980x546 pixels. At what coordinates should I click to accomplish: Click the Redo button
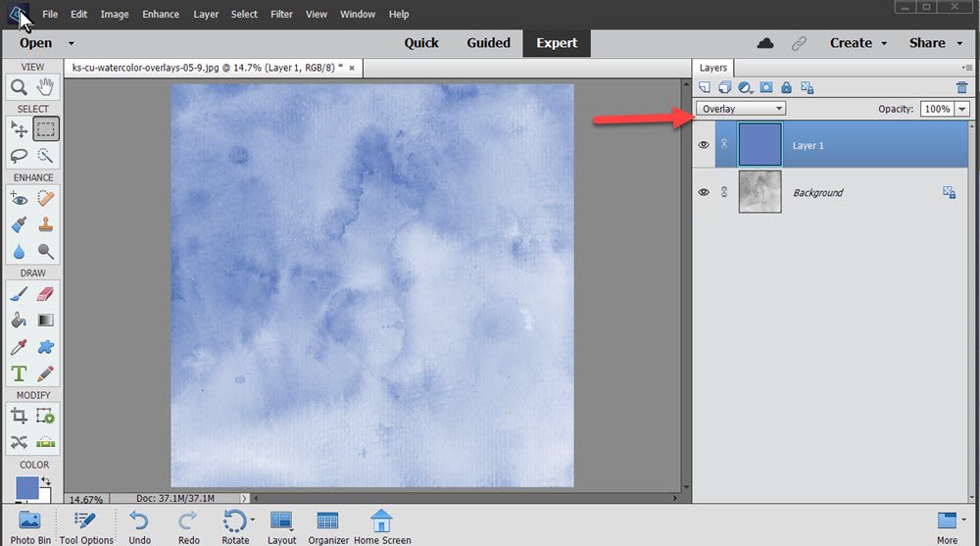(x=188, y=527)
